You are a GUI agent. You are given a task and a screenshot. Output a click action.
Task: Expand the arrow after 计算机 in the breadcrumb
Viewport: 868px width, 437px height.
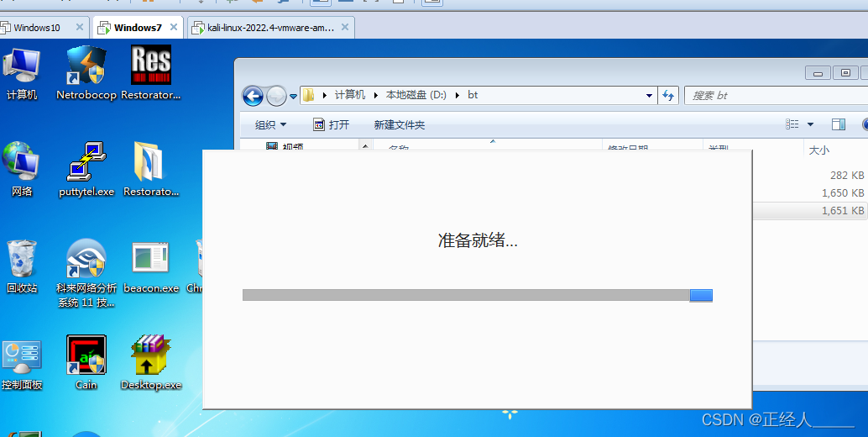pyautogui.click(x=375, y=95)
